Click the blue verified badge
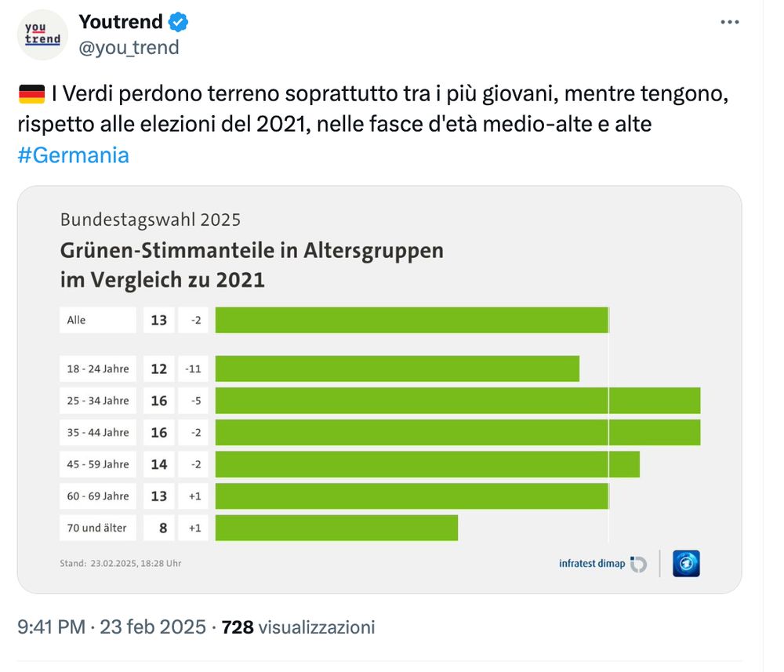The height and width of the screenshot is (672, 784). point(178,23)
